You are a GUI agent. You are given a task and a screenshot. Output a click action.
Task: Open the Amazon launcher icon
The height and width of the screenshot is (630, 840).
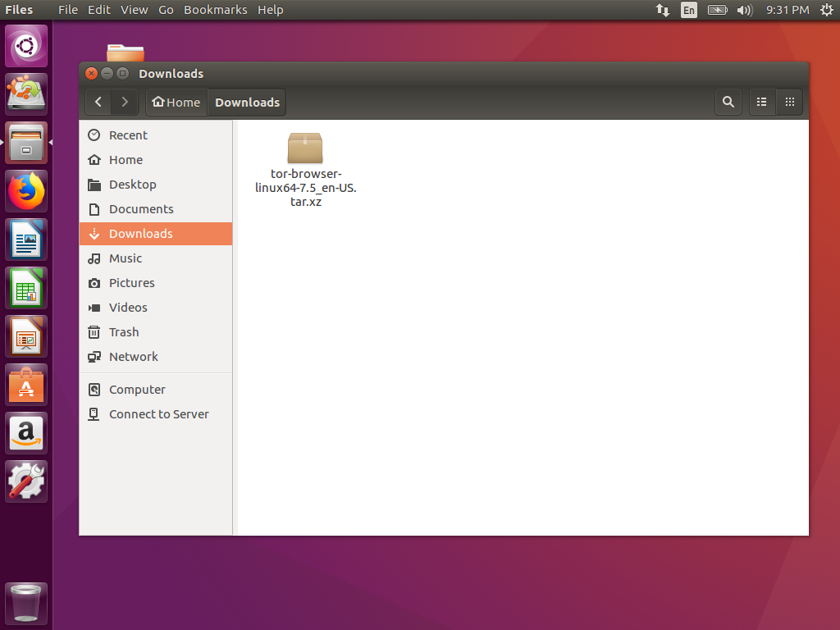click(x=27, y=433)
